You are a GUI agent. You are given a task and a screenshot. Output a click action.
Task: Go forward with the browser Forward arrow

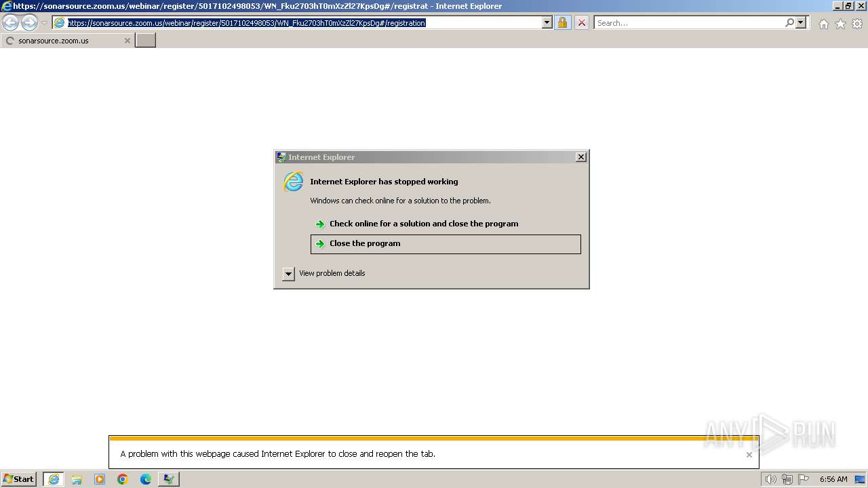(29, 23)
